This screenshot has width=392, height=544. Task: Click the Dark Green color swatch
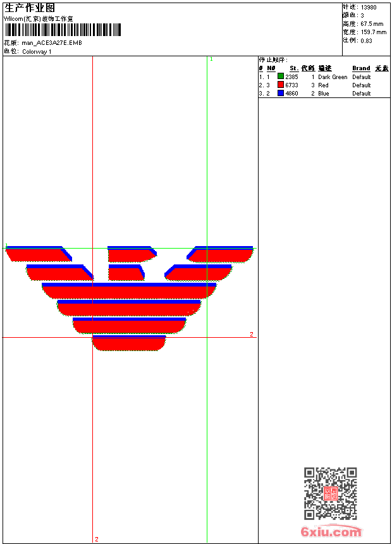coord(281,77)
